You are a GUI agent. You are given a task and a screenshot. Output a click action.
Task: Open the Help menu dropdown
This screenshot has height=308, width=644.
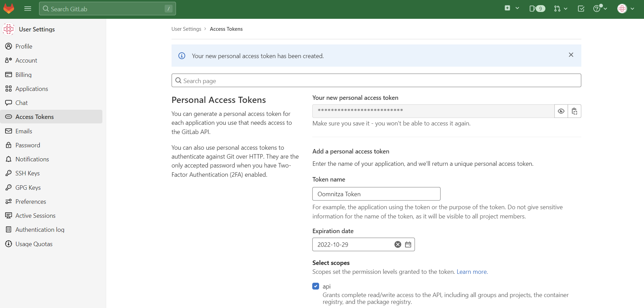(599, 9)
